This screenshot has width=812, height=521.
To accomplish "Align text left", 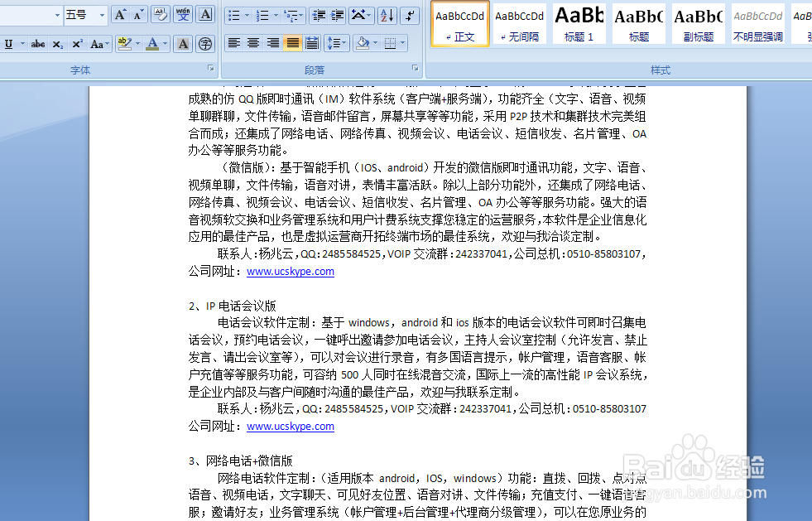I will pyautogui.click(x=234, y=43).
